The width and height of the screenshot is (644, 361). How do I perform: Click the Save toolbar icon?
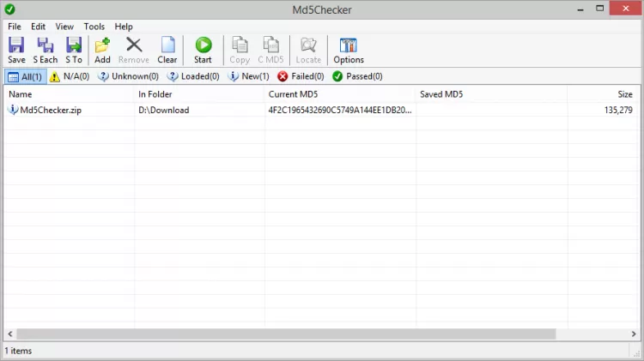[16, 50]
